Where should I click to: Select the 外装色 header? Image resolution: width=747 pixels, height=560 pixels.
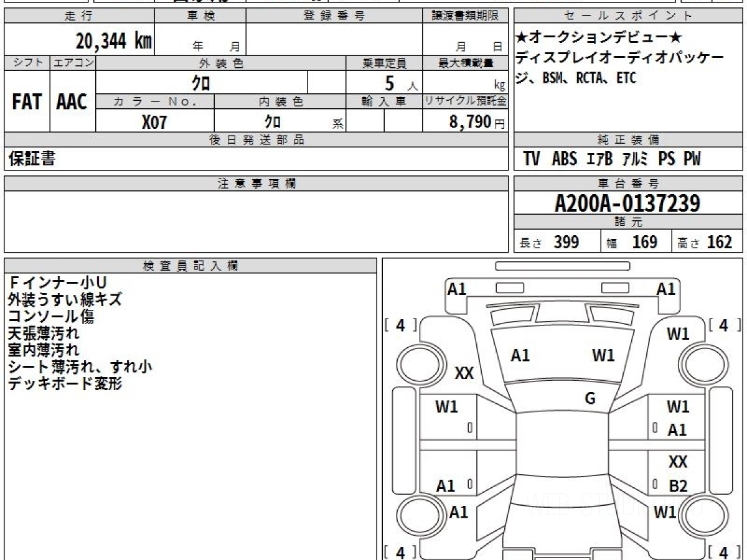click(x=221, y=63)
